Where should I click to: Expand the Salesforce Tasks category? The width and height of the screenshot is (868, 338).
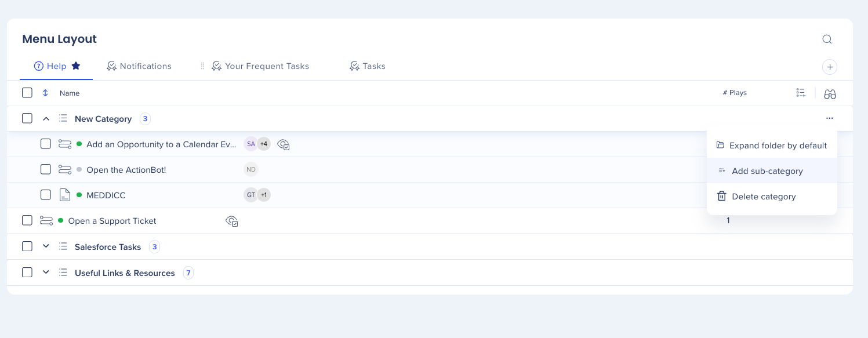[46, 246]
